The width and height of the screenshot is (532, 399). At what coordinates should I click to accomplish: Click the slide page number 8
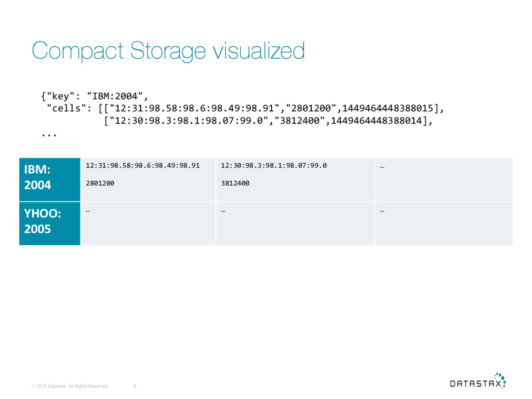(135, 386)
